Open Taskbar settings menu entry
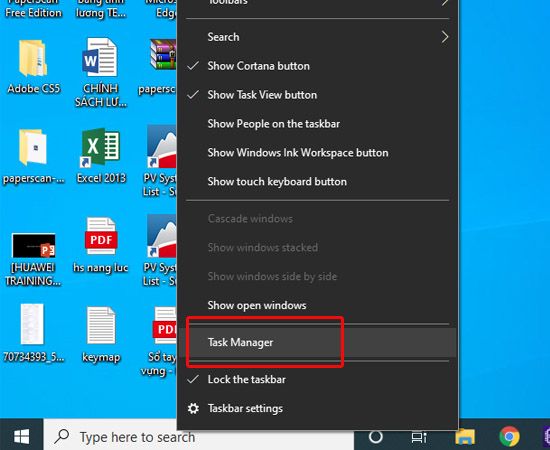This screenshot has width=550, height=450. [317, 408]
